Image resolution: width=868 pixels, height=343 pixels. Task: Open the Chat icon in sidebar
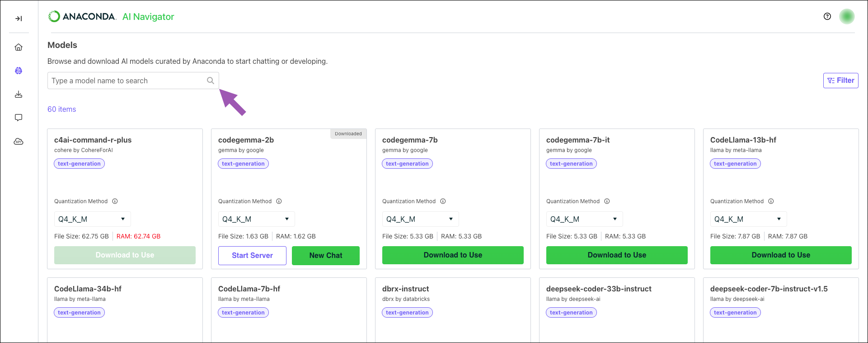[19, 118]
